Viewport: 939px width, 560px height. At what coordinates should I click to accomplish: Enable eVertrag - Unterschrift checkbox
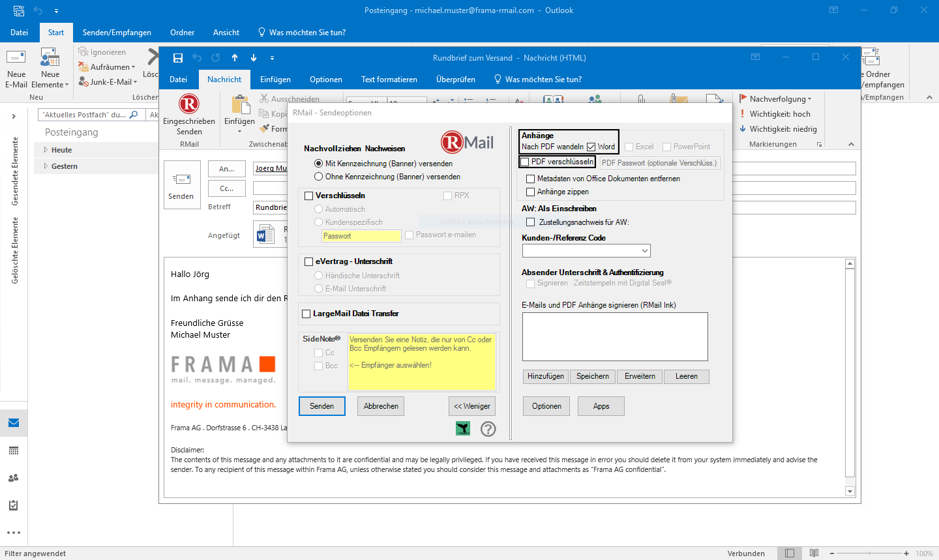tap(309, 261)
